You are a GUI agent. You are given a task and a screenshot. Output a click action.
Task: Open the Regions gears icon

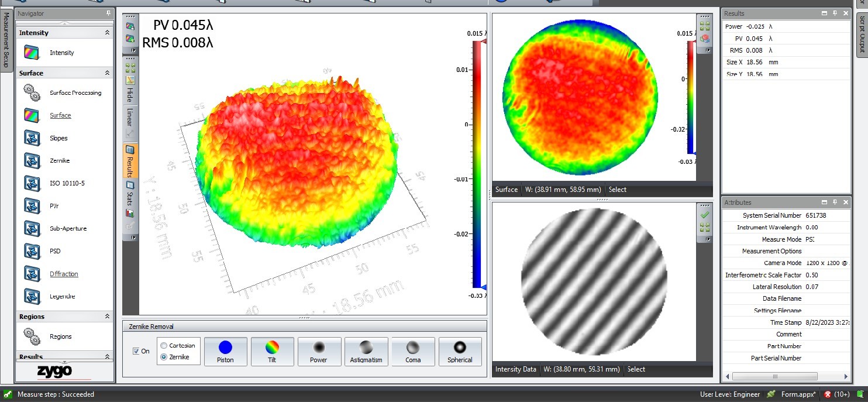point(32,336)
